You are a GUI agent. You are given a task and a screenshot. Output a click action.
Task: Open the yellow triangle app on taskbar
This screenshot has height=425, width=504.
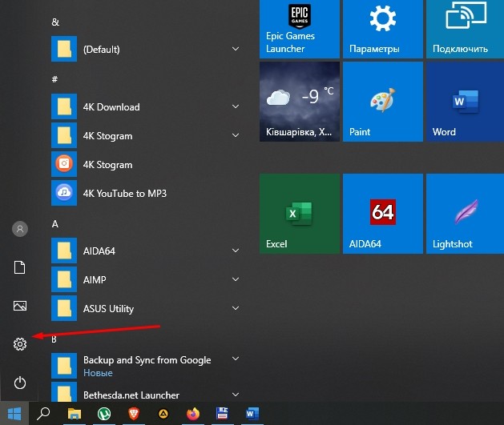tap(163, 414)
